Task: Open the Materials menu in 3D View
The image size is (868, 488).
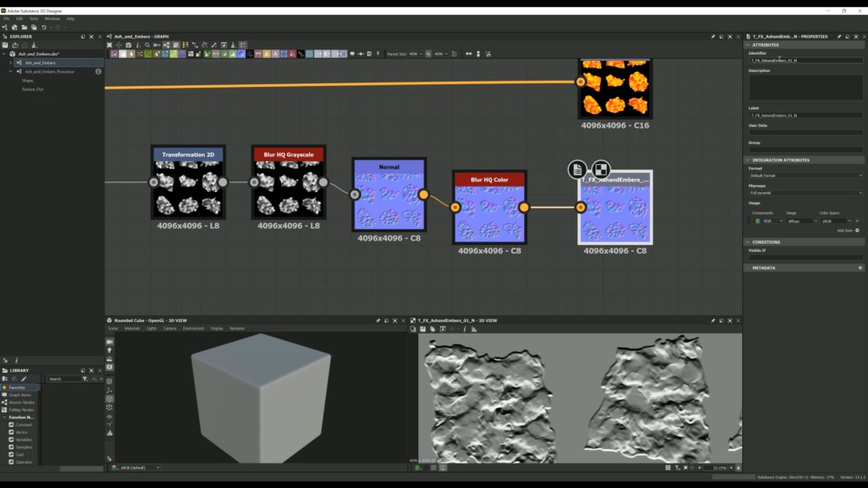Action: [x=132, y=328]
